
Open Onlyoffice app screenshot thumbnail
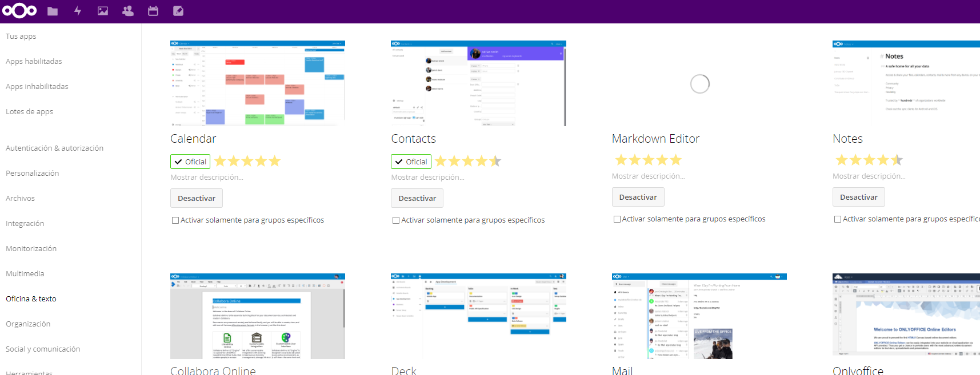coord(906,316)
